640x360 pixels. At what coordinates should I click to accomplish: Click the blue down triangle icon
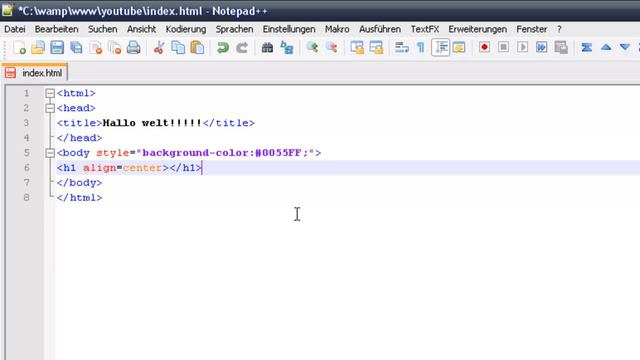[x=625, y=47]
